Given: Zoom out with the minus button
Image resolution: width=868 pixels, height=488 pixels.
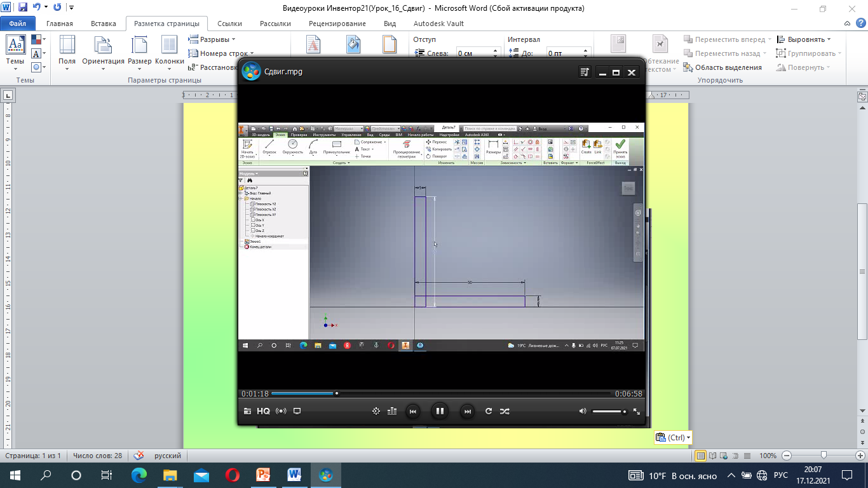Looking at the screenshot, I should (x=787, y=456).
